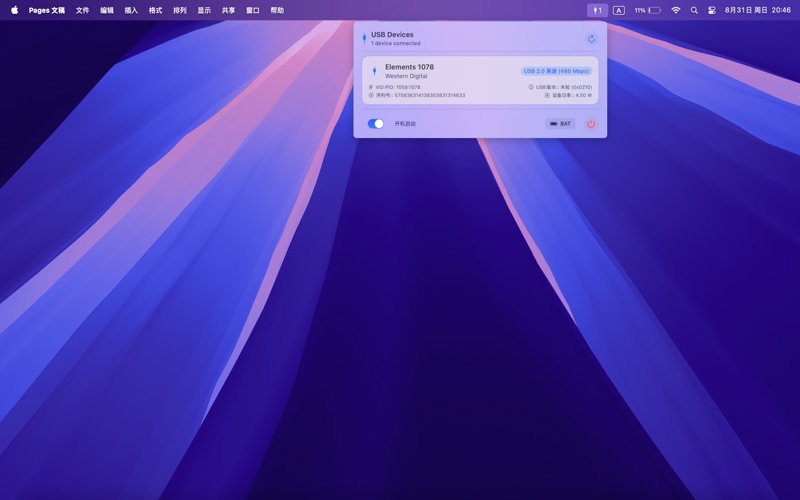This screenshot has height=500, width=800.
Task: Click the Wi-Fi icon in menu bar
Action: coord(676,10)
